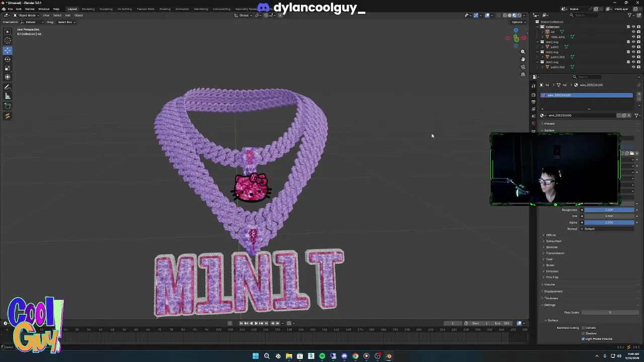Select the Scale tool
Screen dimensions: 644x362
(x=8, y=68)
